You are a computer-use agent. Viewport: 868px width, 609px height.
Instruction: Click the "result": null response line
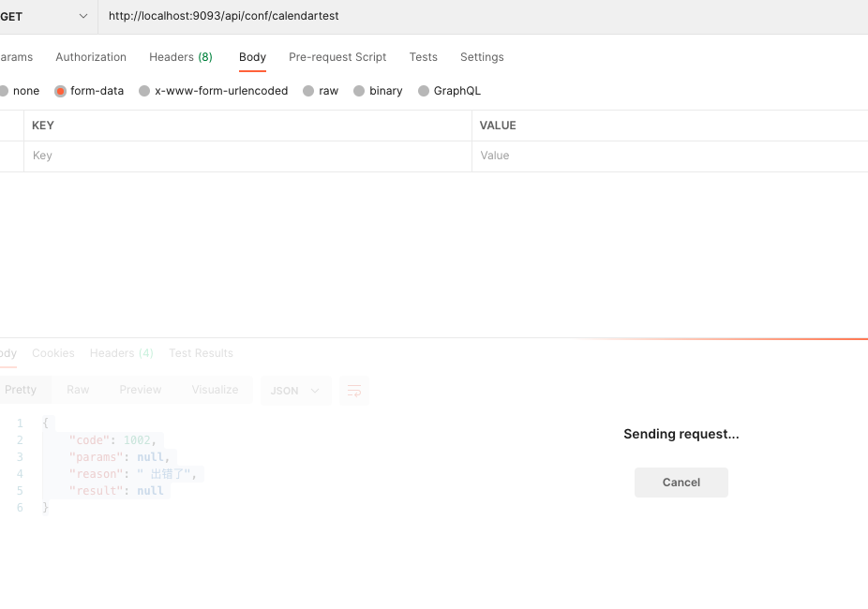click(116, 491)
